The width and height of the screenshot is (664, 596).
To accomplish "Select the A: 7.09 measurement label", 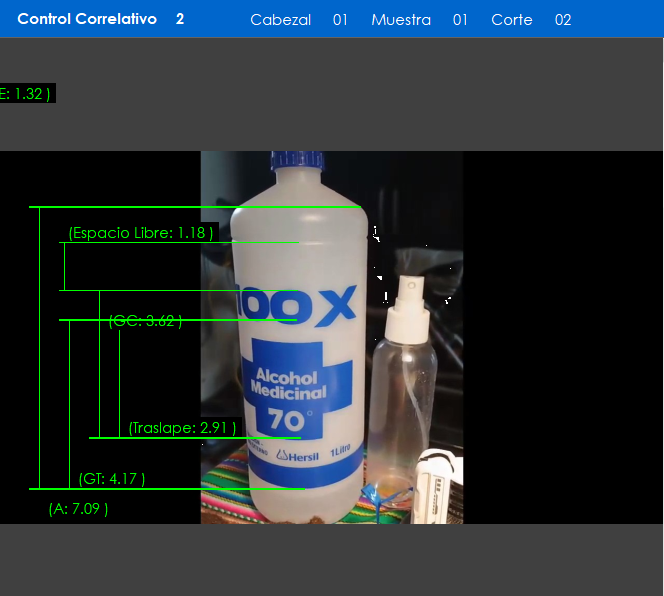I will (x=78, y=508).
